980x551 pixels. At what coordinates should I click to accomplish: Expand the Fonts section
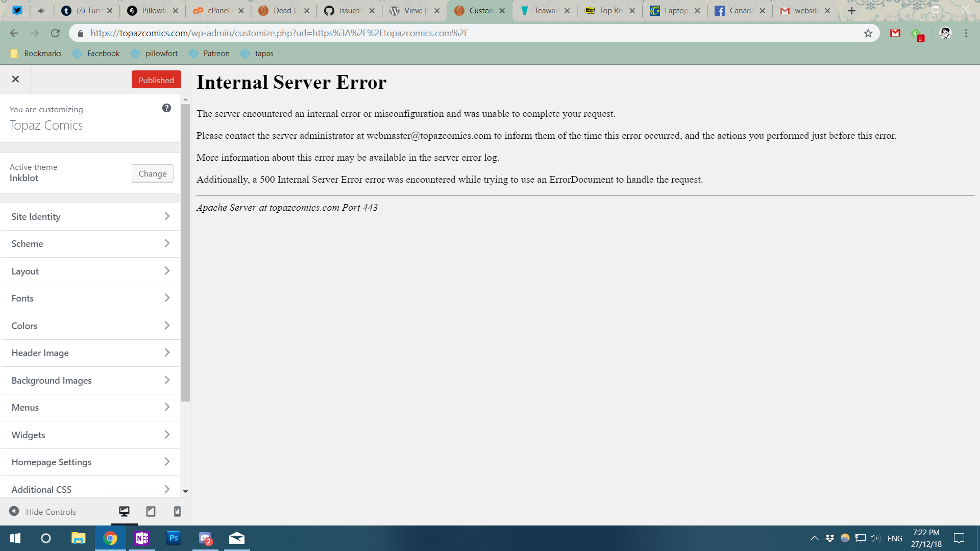click(x=90, y=298)
